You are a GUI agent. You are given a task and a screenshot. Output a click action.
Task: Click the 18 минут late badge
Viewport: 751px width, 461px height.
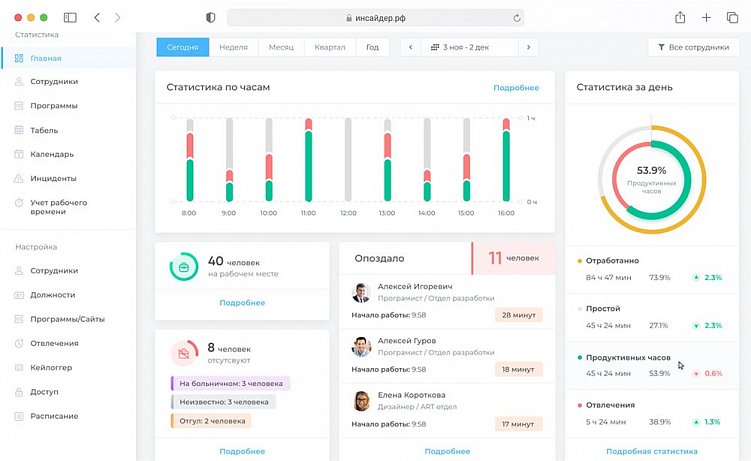519,369
